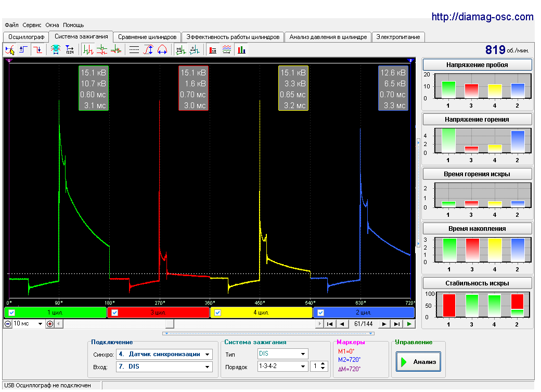
Task: Toggle the 3 цил. checkbox
Action: point(115,312)
